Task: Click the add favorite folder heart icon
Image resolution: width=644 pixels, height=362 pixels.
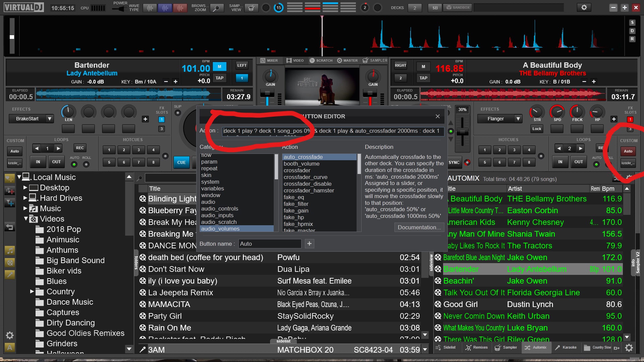Action: 10,178
